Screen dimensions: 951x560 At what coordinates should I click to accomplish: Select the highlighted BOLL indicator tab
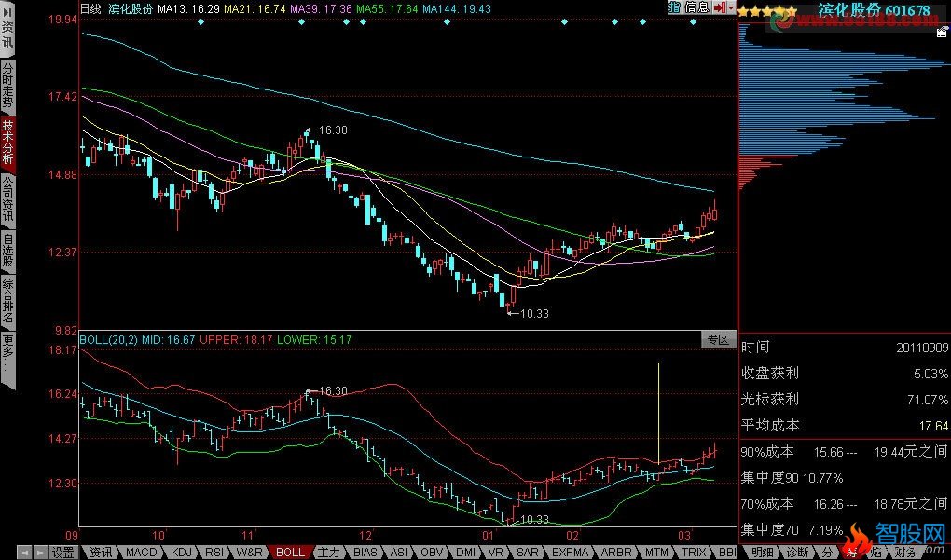[290, 553]
